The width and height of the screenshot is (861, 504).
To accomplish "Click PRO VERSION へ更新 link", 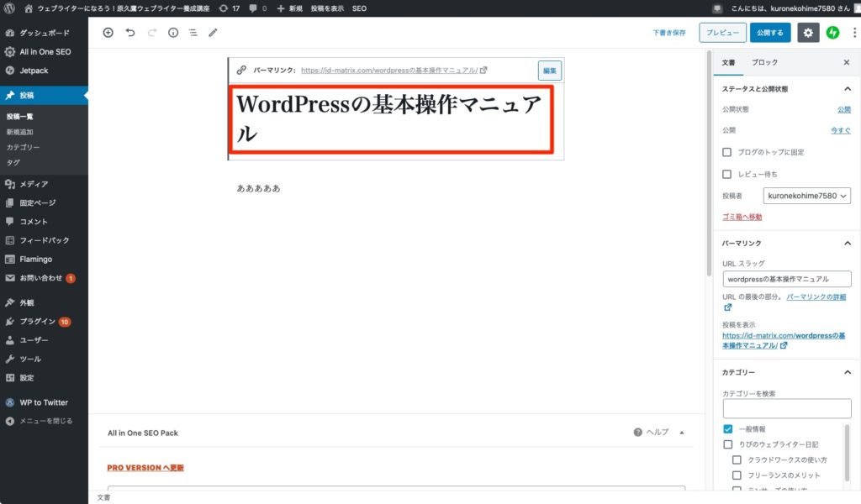I will [145, 468].
